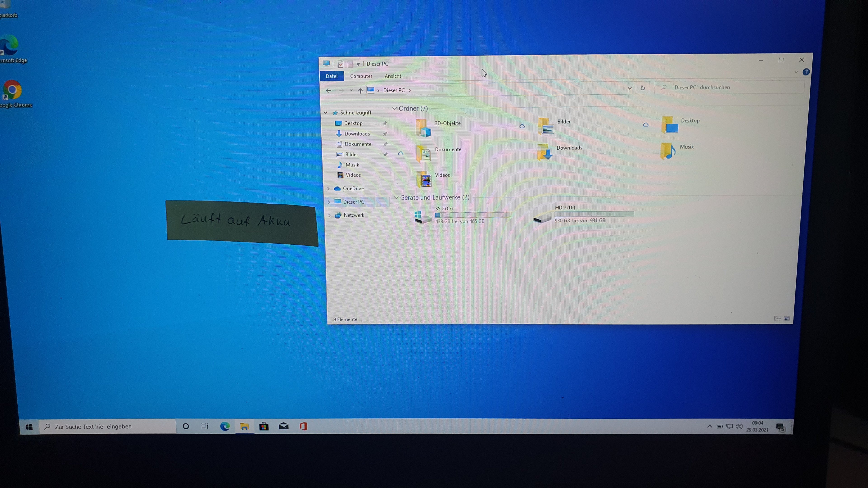Image resolution: width=868 pixels, height=488 pixels.
Task: Refresh the Dieser PC view
Action: [x=643, y=88]
